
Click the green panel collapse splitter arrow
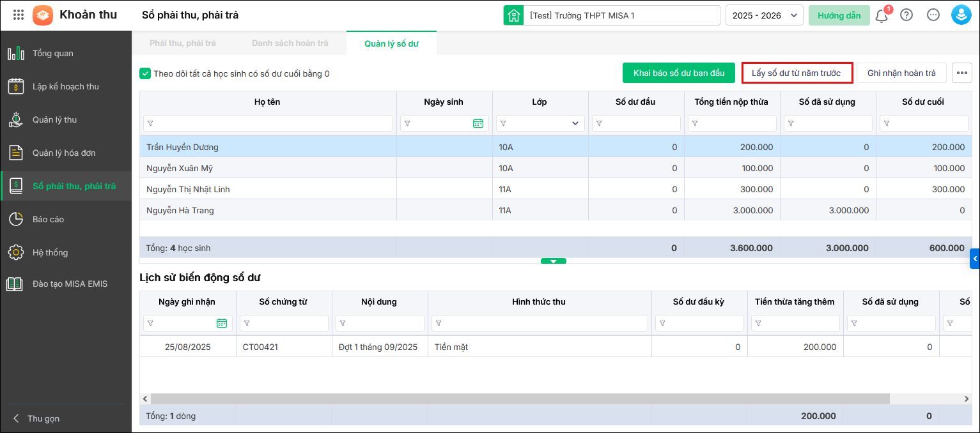[x=554, y=261]
